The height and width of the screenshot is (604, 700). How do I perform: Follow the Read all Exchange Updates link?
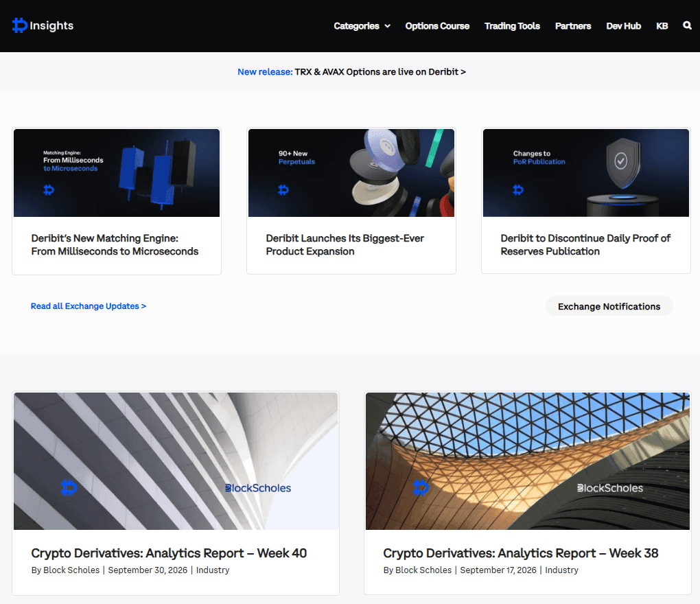pyautogui.click(x=89, y=306)
